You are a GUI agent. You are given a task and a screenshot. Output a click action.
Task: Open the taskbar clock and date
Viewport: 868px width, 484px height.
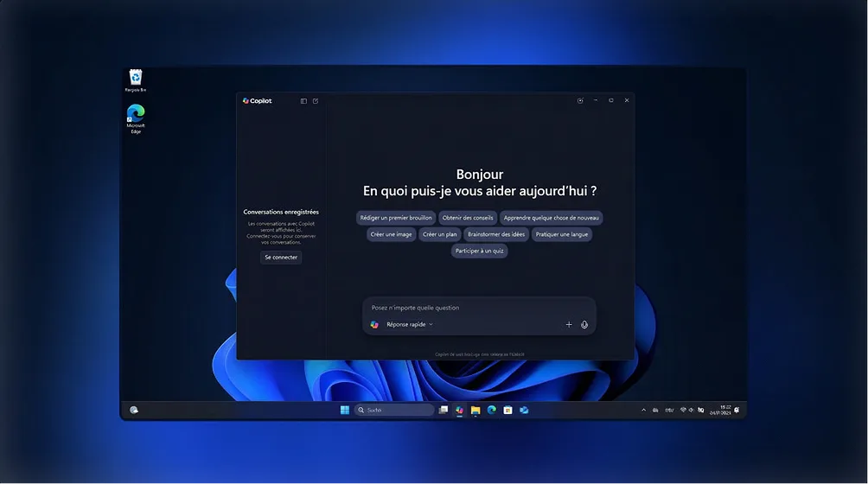[720, 410]
